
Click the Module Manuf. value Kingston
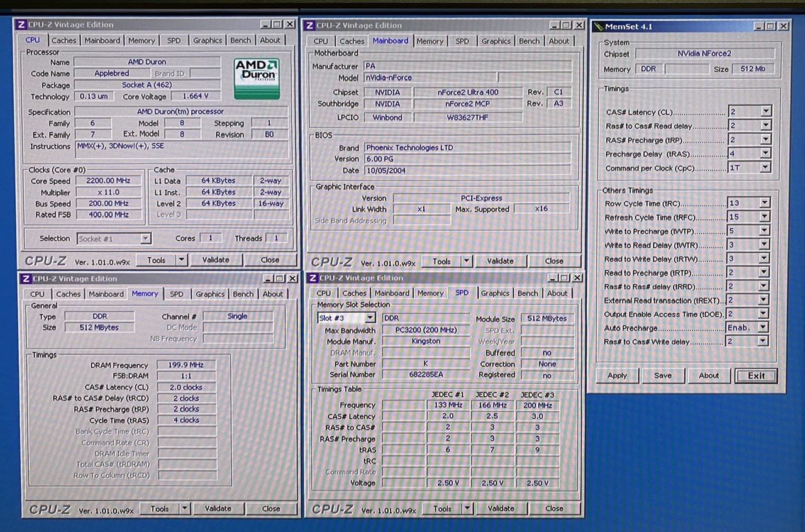pyautogui.click(x=426, y=341)
